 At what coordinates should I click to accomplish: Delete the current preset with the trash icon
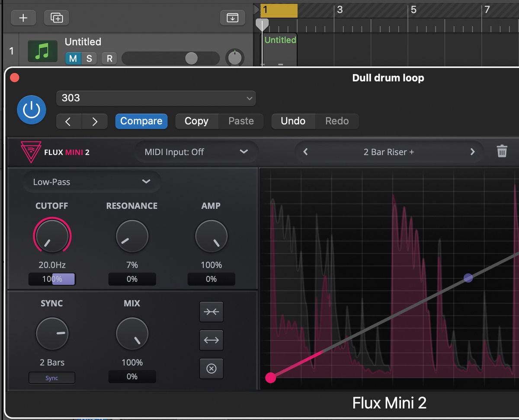point(502,152)
